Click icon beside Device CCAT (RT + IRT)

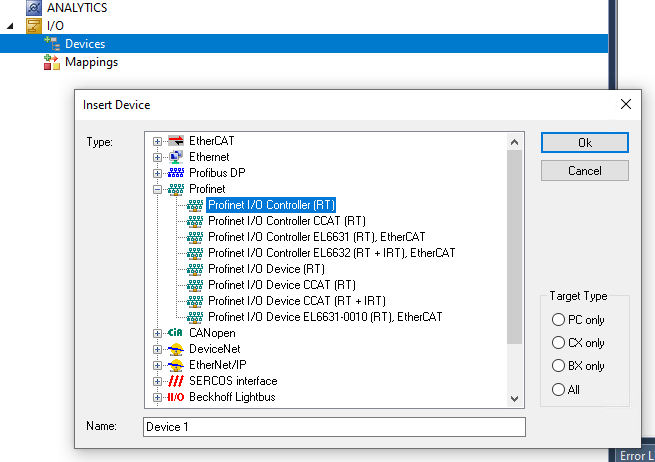[195, 301]
